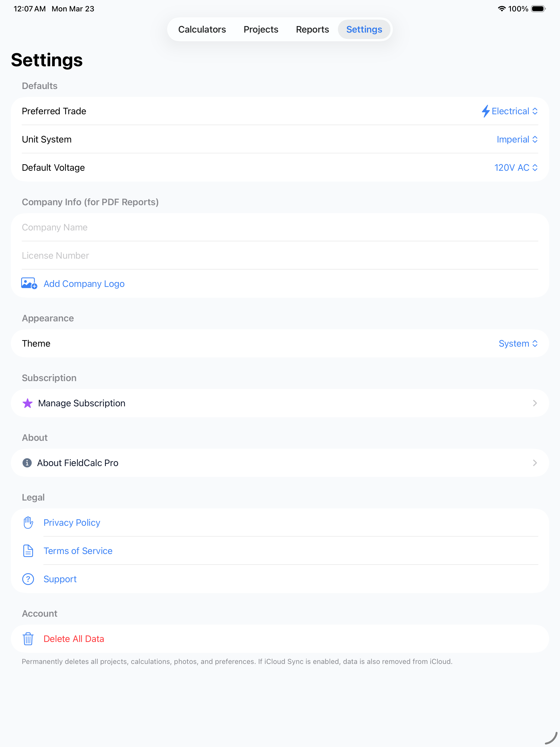Click the lightning bolt Electrical trade icon
The height and width of the screenshot is (747, 560).
pyautogui.click(x=485, y=111)
